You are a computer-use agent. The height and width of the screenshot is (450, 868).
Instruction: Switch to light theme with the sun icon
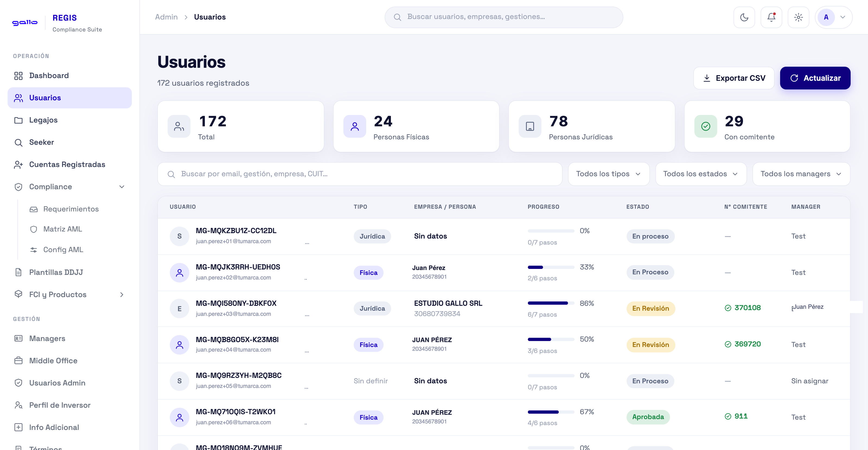(x=798, y=17)
